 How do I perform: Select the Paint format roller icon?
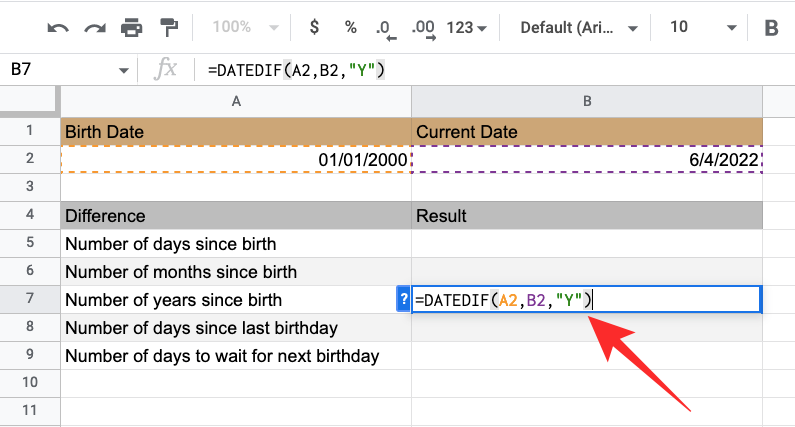pyautogui.click(x=168, y=27)
